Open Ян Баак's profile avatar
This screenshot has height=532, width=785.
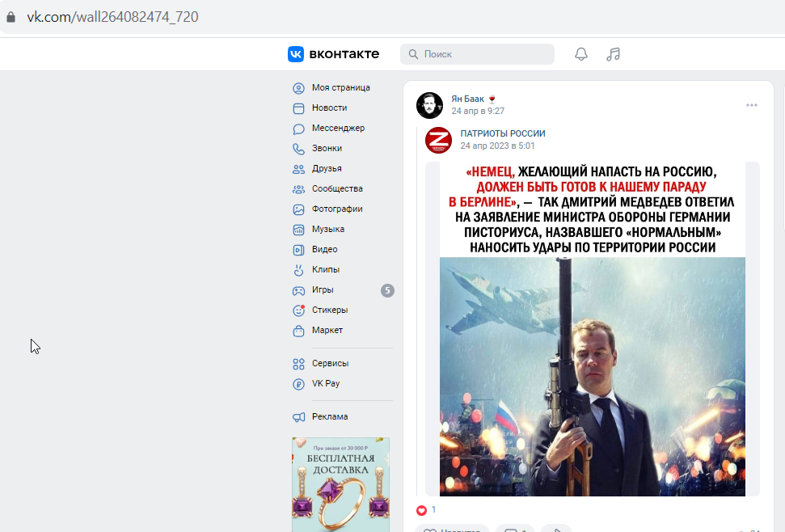tap(429, 105)
